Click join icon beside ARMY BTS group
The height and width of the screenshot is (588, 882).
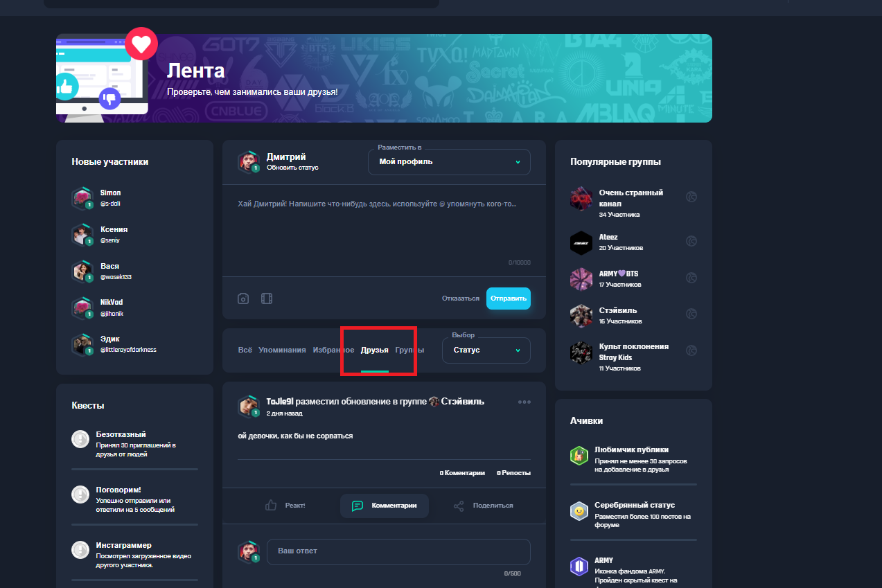click(x=691, y=278)
